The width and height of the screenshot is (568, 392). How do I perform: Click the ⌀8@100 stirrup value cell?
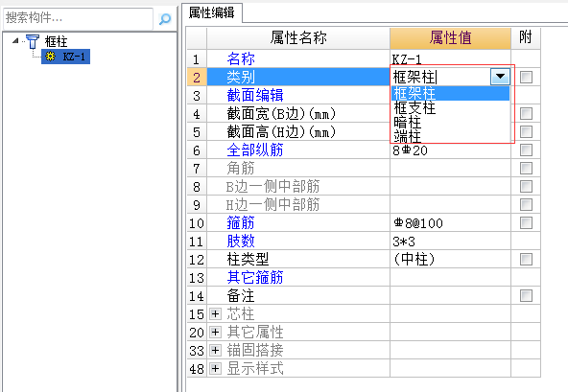coord(450,222)
